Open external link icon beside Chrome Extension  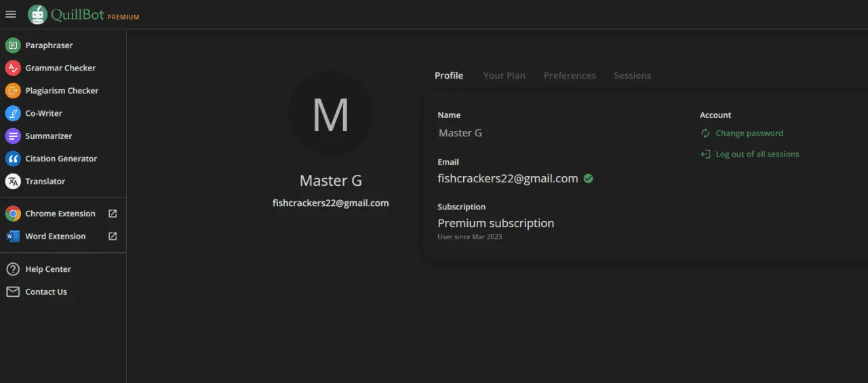coord(113,214)
